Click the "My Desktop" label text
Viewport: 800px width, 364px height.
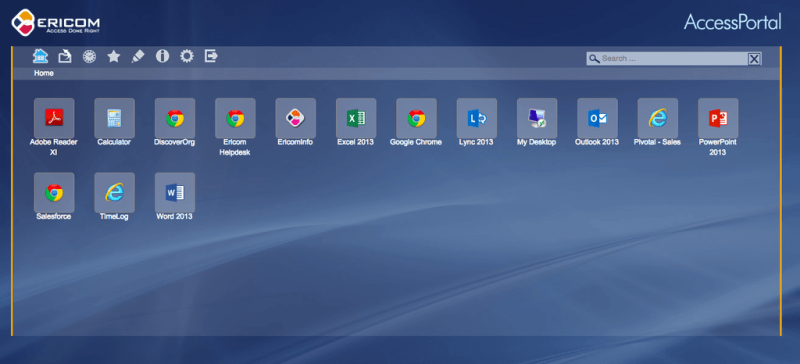click(x=537, y=142)
